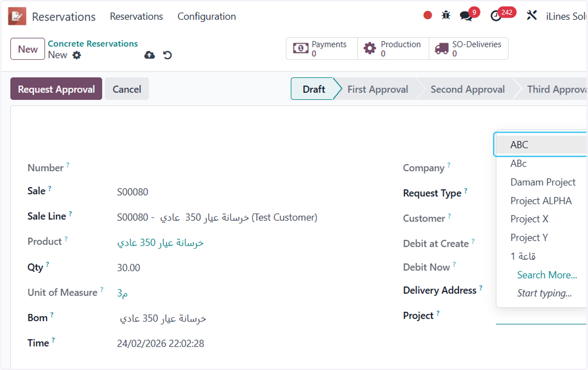The image size is (588, 370).
Task: Click the Sale Line field value
Action: tap(217, 217)
